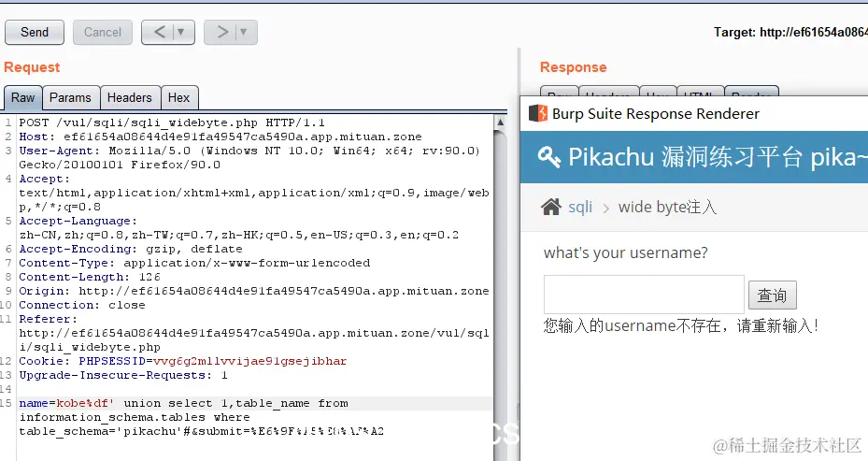Go back to previous request history

click(x=160, y=32)
